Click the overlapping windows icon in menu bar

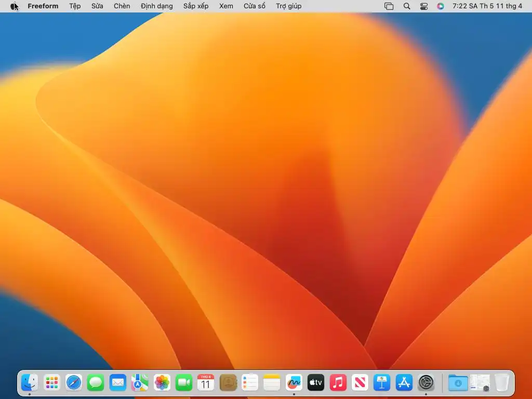[389, 6]
